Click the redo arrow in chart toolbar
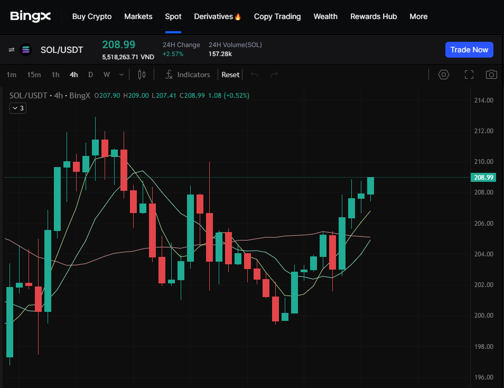 [274, 75]
